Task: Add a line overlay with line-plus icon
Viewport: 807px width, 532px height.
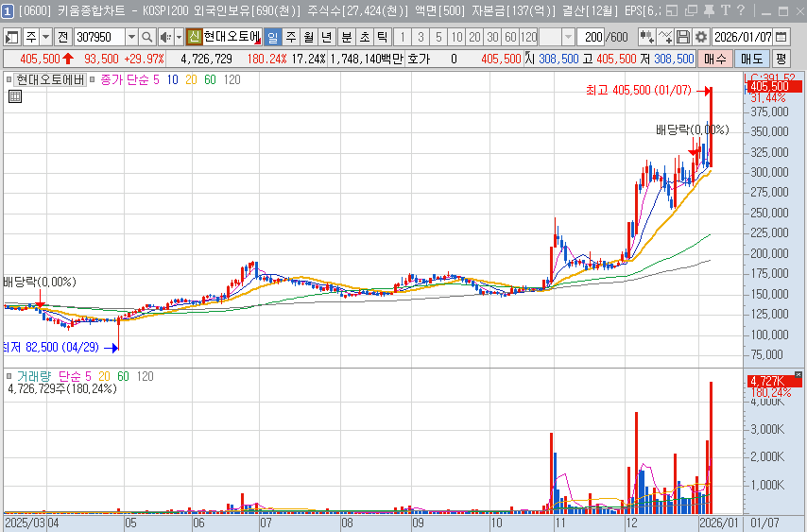Action: pyautogui.click(x=665, y=37)
